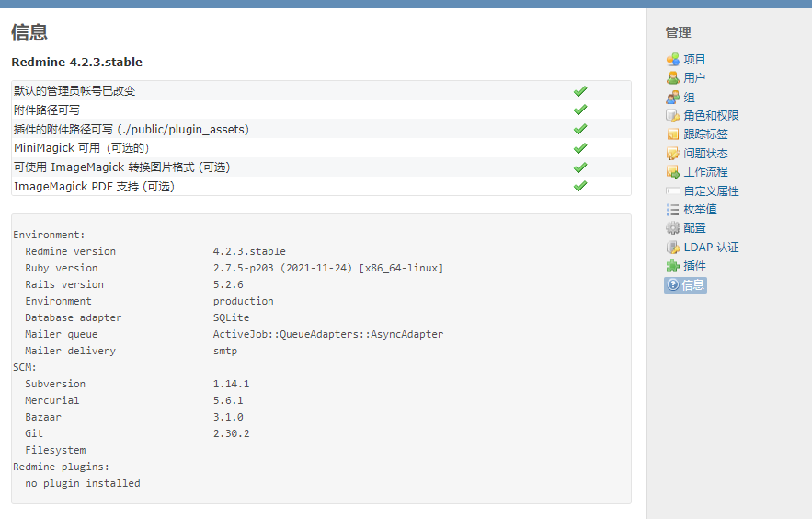Click checkmark for plugin_assets path row
This screenshot has width=812, height=519.
[580, 129]
